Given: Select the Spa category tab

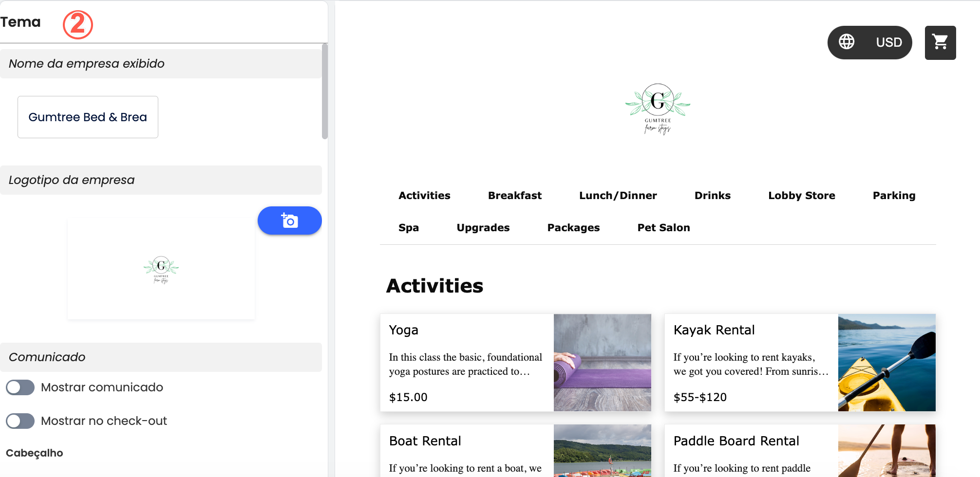Looking at the screenshot, I should (x=408, y=228).
